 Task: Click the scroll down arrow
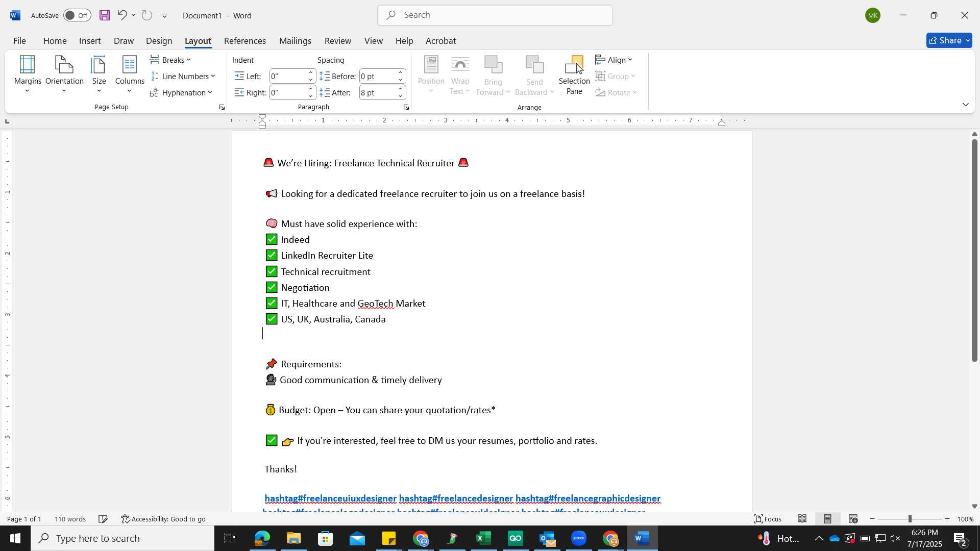tap(974, 507)
